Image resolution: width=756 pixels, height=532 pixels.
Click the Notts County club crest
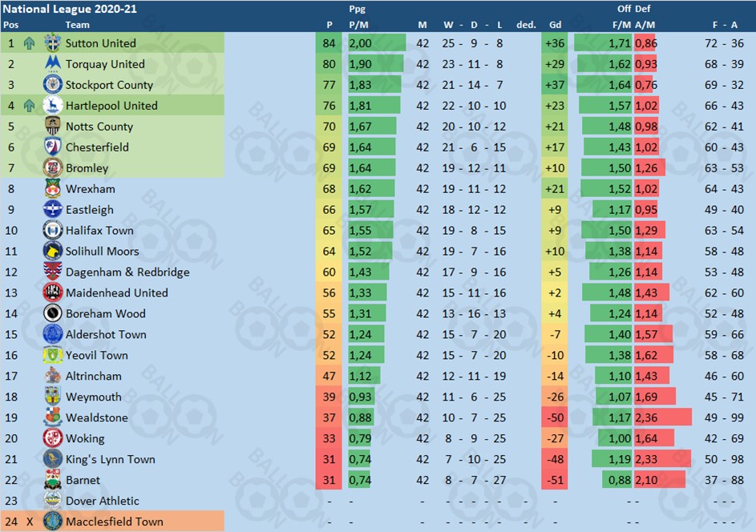coord(53,127)
